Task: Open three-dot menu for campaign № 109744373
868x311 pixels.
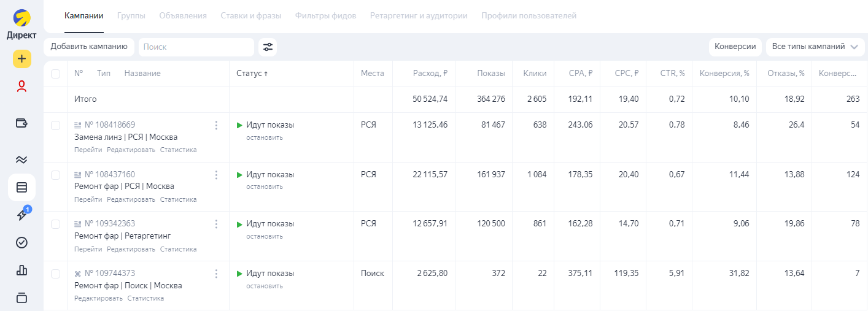Action: 216,274
